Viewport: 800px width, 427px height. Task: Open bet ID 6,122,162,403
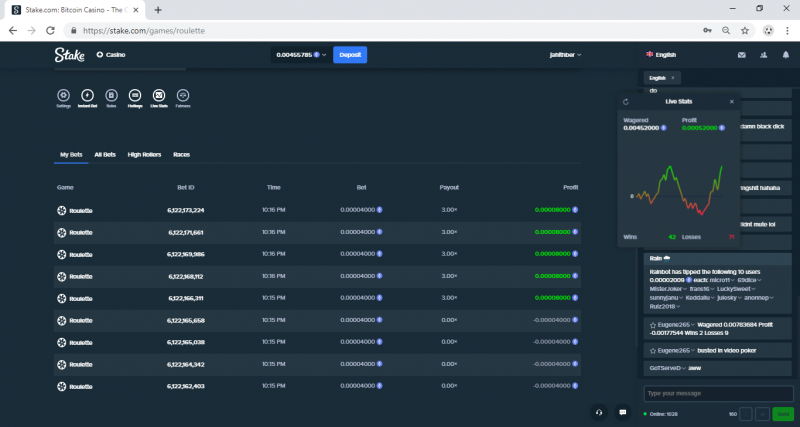tap(186, 387)
